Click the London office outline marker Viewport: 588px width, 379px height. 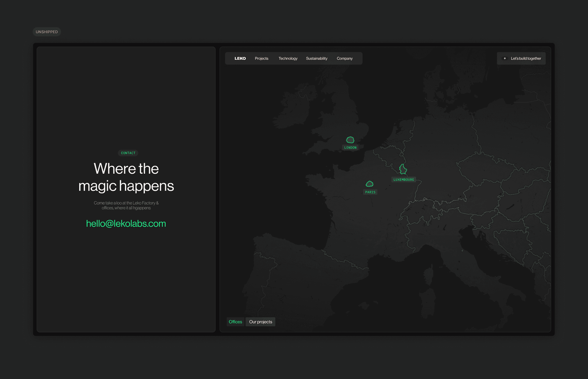click(350, 140)
